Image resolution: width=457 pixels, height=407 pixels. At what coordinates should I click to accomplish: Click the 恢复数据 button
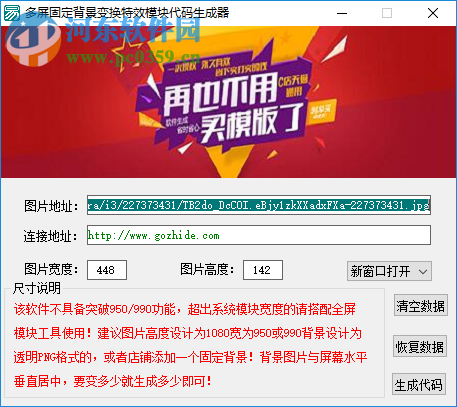pos(420,347)
